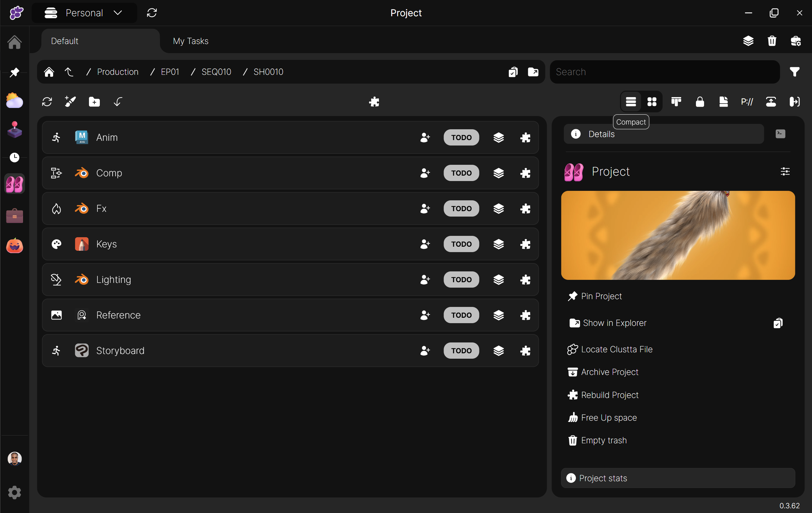
Task: Click the Archive Project link
Action: [x=609, y=372]
